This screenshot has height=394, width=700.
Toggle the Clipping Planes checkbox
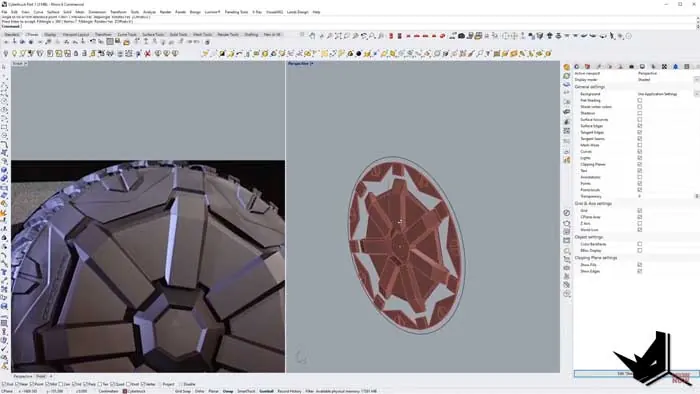click(x=640, y=164)
